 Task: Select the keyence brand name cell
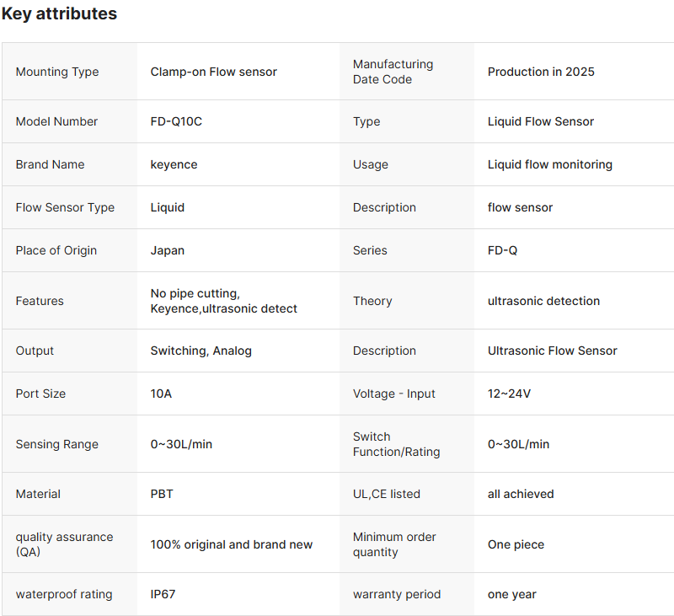(x=174, y=164)
